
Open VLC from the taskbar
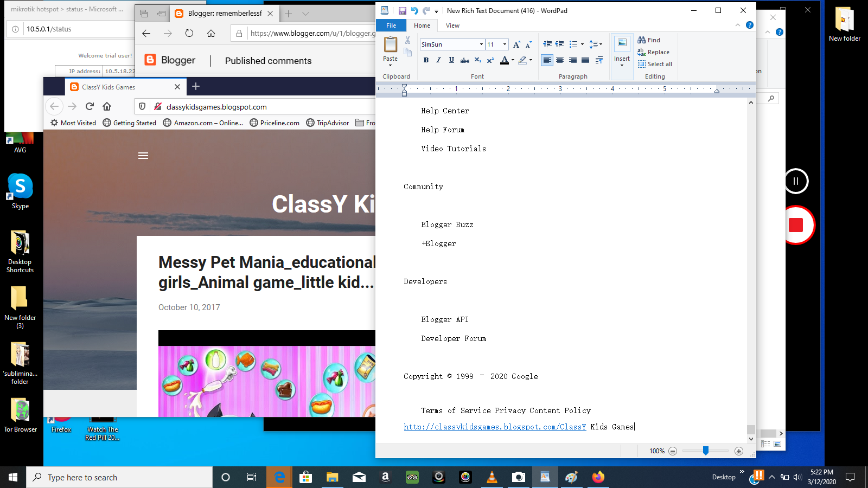tap(492, 477)
